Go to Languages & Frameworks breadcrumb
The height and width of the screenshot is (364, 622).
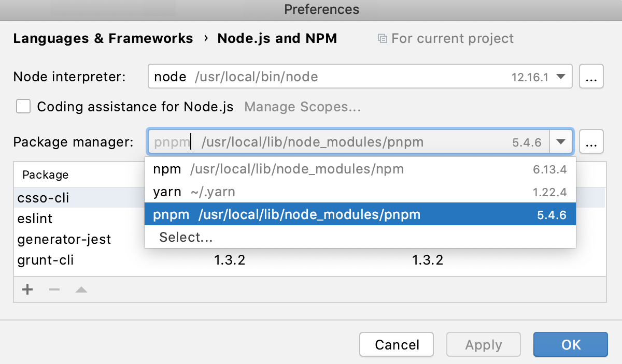coord(103,38)
